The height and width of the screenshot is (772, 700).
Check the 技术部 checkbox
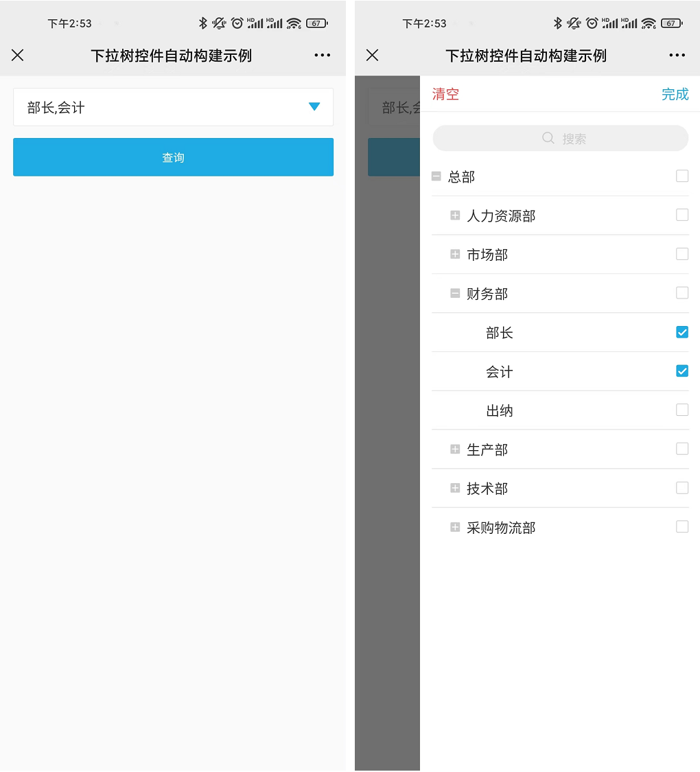click(681, 487)
